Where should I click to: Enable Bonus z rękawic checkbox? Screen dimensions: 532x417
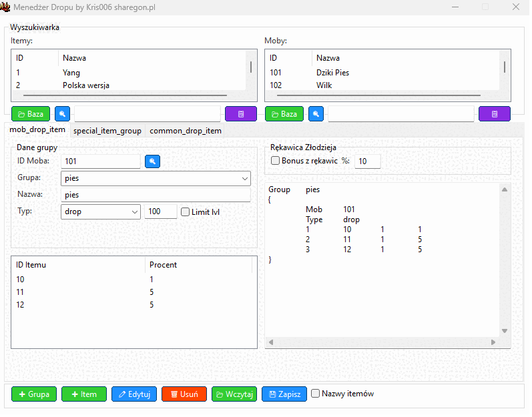click(275, 161)
